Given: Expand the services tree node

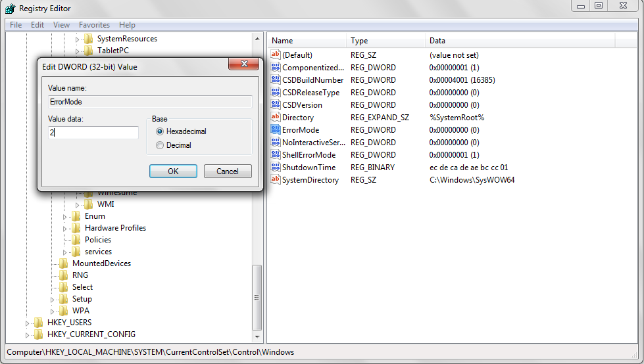Looking at the screenshot, I should pos(64,252).
